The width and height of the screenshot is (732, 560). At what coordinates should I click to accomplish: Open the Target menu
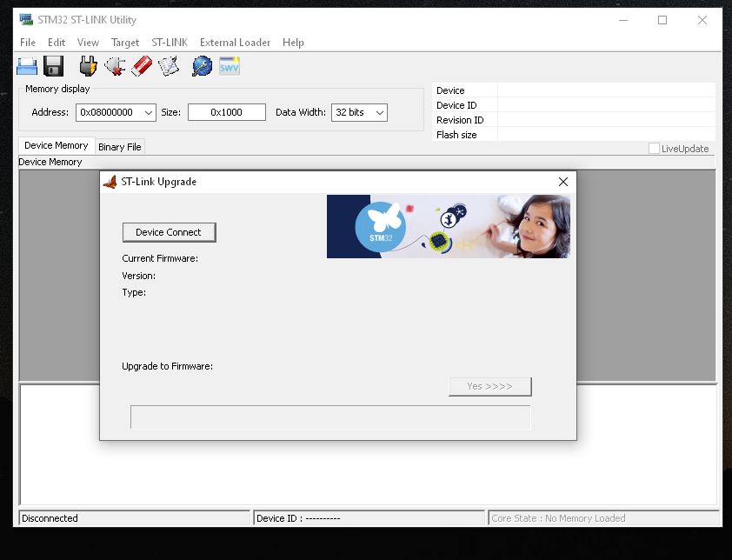pyautogui.click(x=125, y=42)
